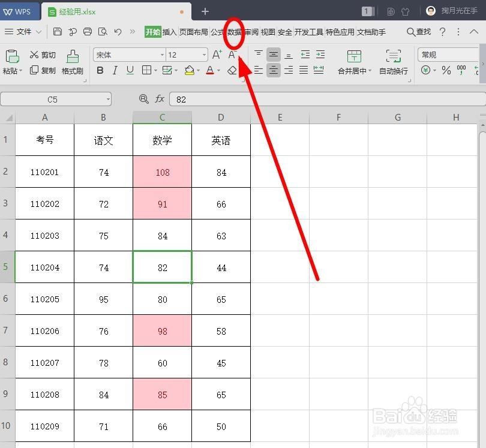Underline the selected cell text
The width and height of the screenshot is (486, 448).
pyautogui.click(x=129, y=70)
